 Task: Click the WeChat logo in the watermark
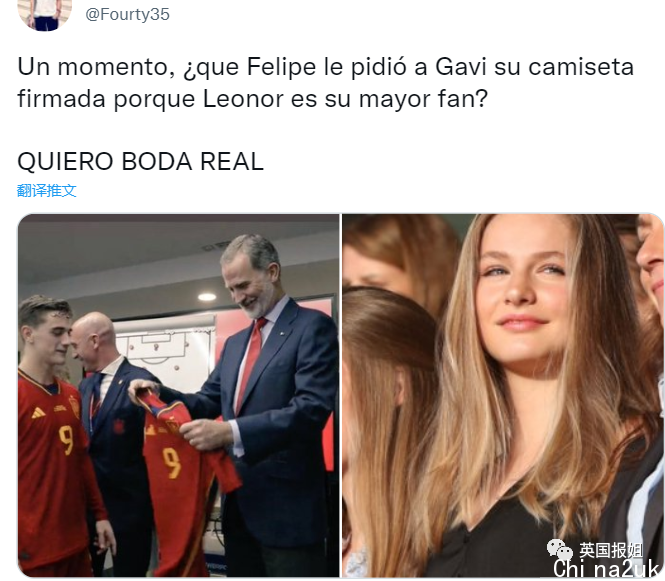coord(560,549)
